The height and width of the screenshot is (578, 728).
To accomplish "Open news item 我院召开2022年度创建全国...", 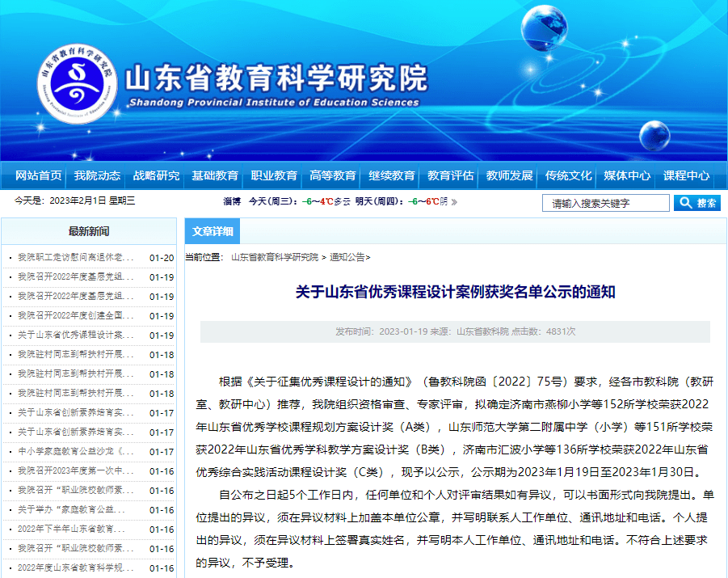I will 76,315.
